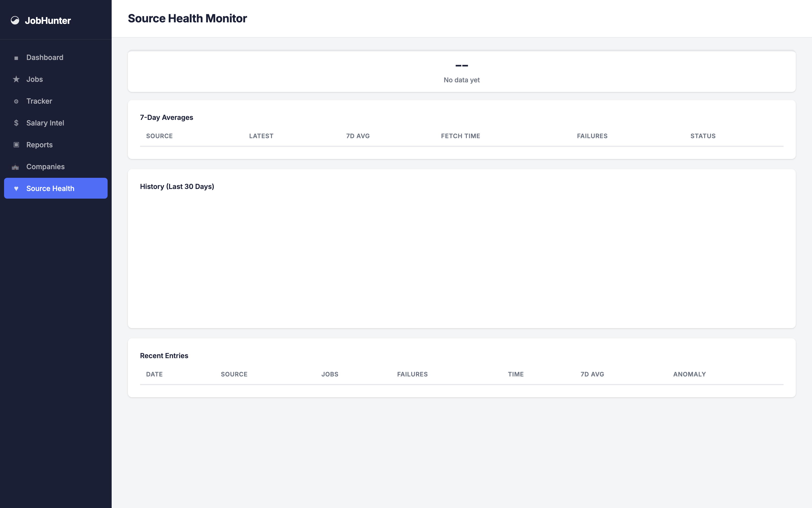Click the "No data yet" message
Screen dimensions: 812x508
click(461, 80)
